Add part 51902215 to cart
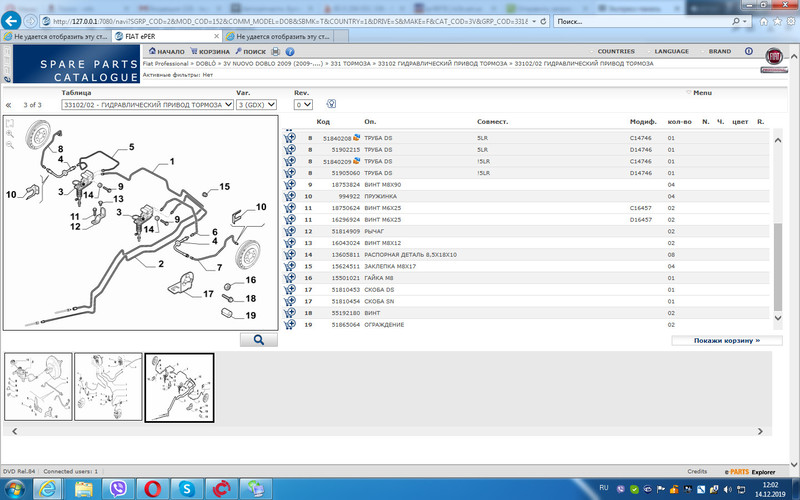The height and width of the screenshot is (500, 800). point(290,149)
